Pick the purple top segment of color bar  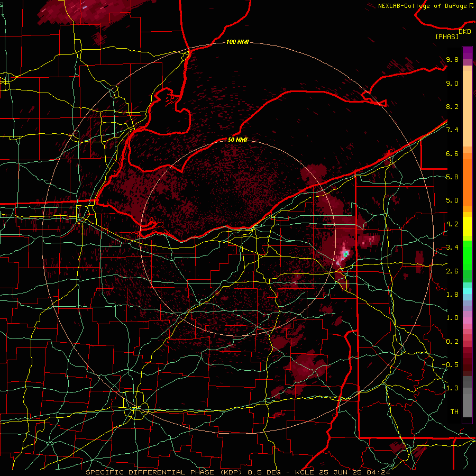click(x=467, y=53)
